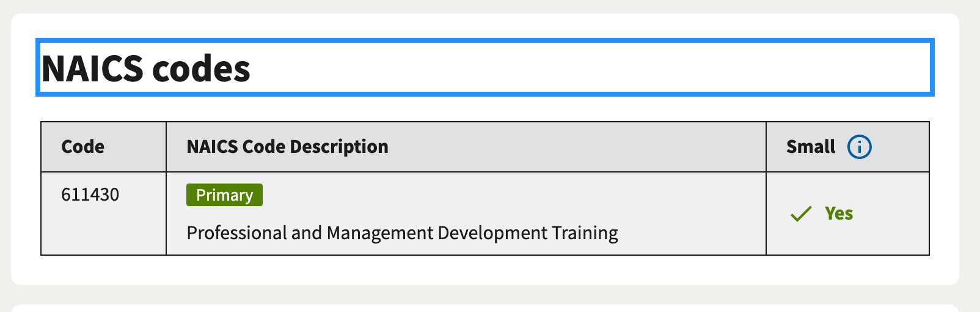
Task: Click the Small column header label
Action: tap(811, 147)
